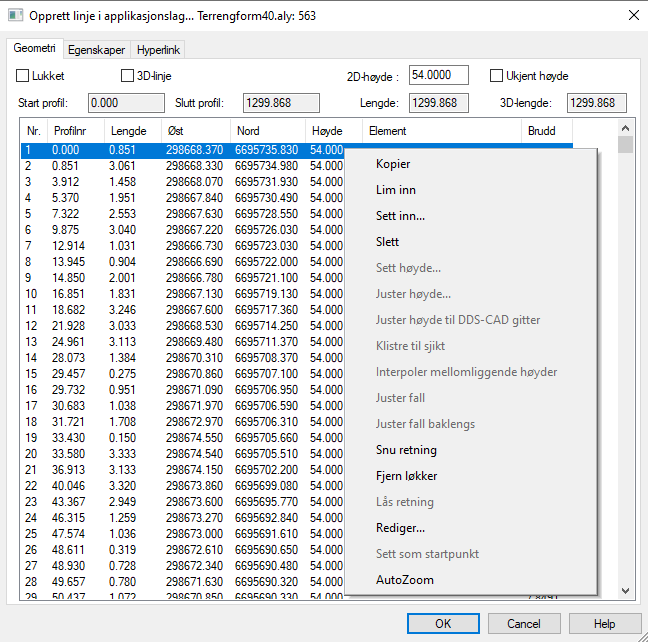Toggle the 3D-linje checkbox

coord(127,76)
